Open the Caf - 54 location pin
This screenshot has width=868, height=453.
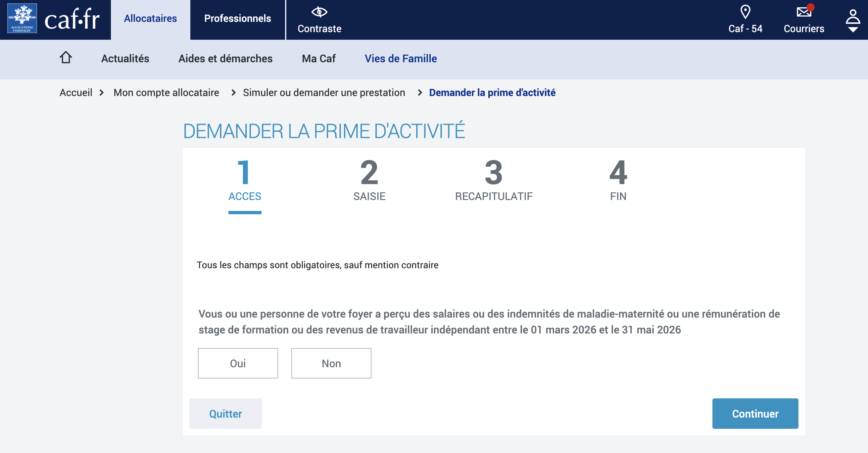click(x=745, y=20)
